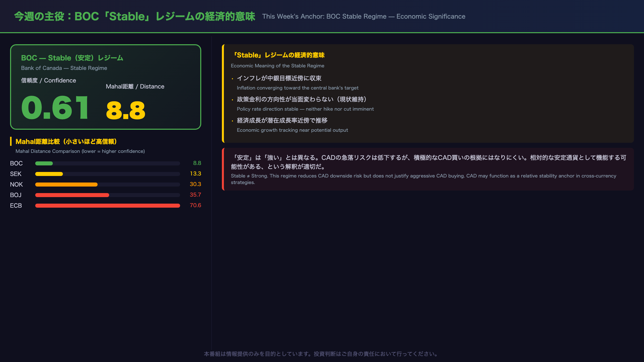Image resolution: width=644 pixels, height=362 pixels.
Task: Select the NOK row label
Action: click(16, 185)
